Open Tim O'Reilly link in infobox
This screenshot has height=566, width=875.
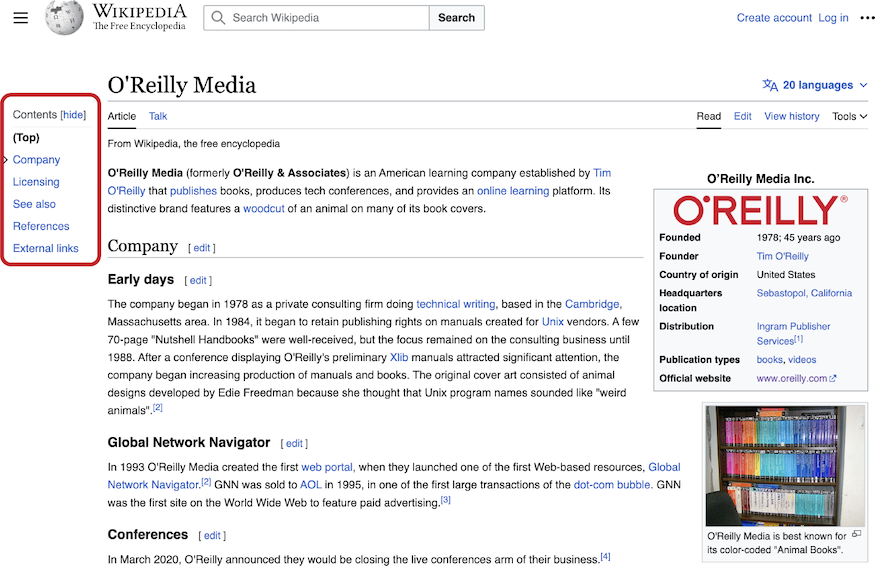[x=782, y=256]
